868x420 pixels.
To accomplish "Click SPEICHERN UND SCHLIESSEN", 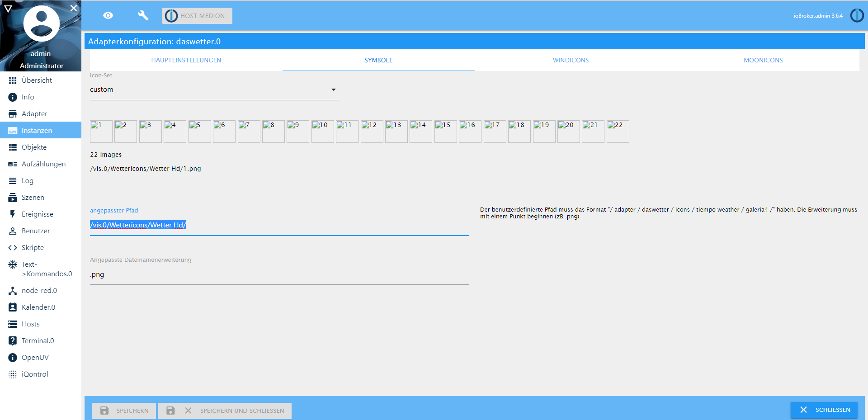I will click(x=224, y=411).
